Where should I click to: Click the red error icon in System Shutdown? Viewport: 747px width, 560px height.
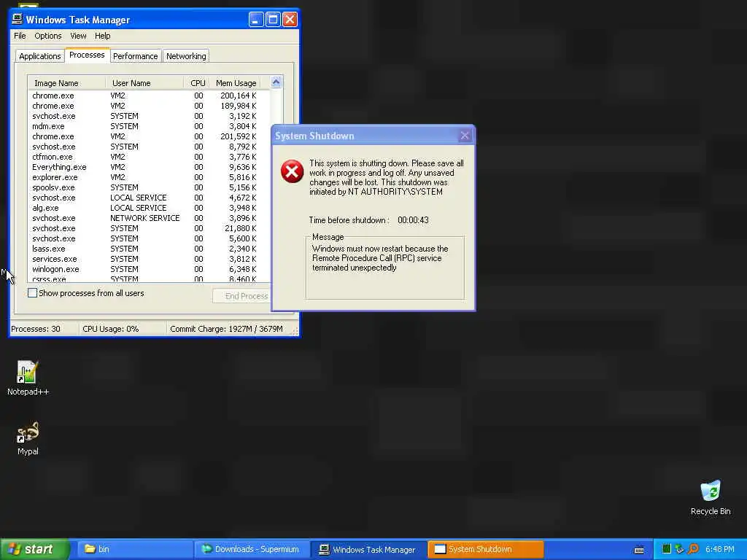[x=292, y=171]
